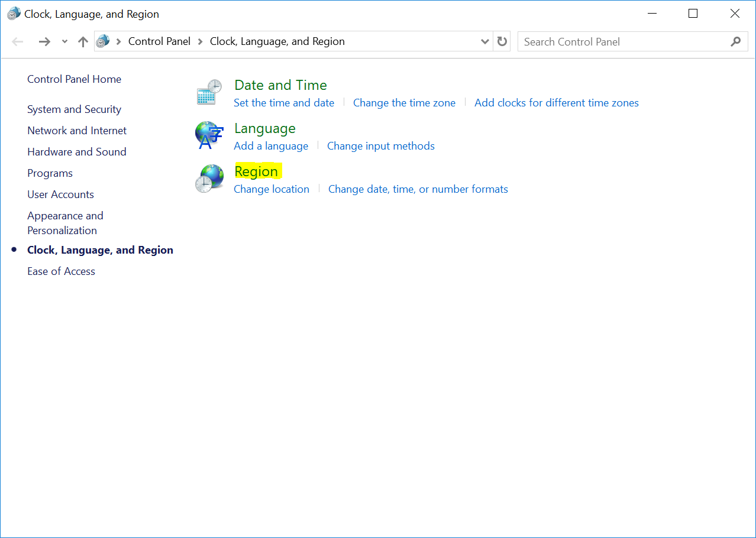Open System and Security category
The height and width of the screenshot is (538, 756).
pos(74,109)
